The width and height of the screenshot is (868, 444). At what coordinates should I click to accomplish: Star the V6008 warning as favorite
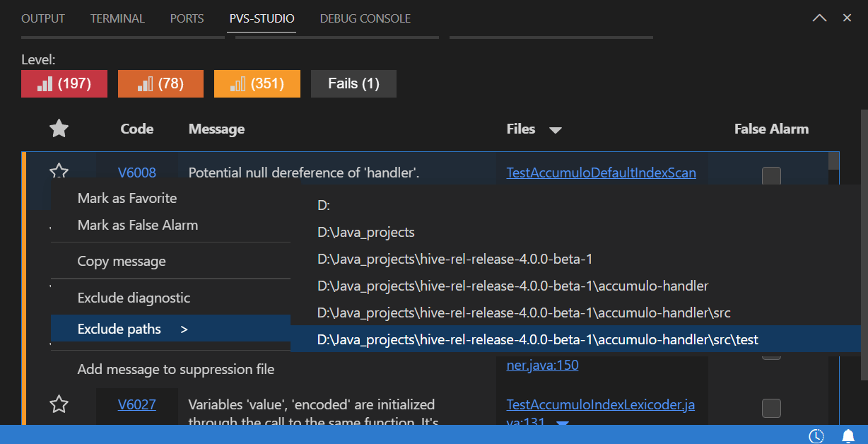[x=59, y=171]
